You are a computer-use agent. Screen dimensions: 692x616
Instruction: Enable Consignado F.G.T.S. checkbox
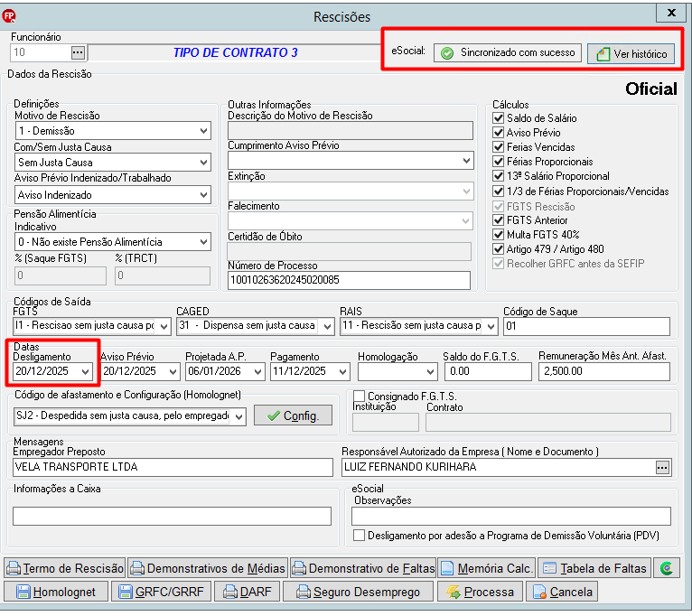click(360, 397)
